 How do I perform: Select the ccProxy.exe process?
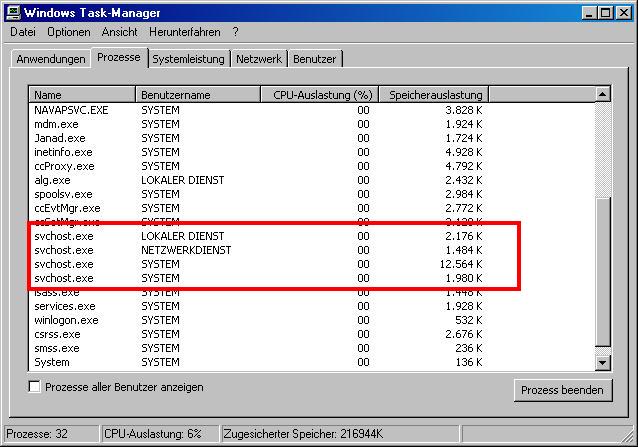[259, 166]
